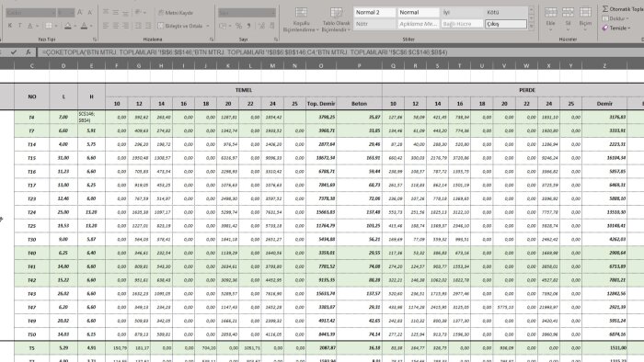Apply borders with the borders icon
This screenshot has width=644, height=362.
[49, 26]
